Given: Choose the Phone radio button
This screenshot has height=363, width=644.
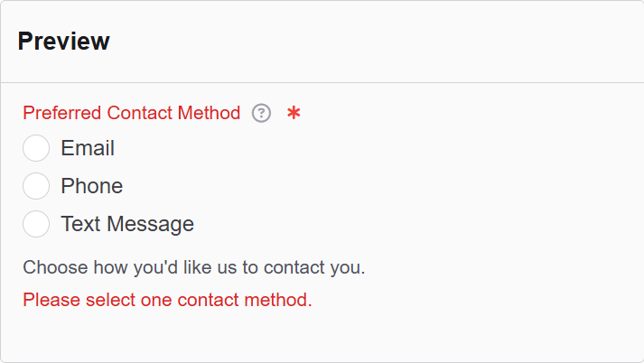Looking at the screenshot, I should coord(36,186).
